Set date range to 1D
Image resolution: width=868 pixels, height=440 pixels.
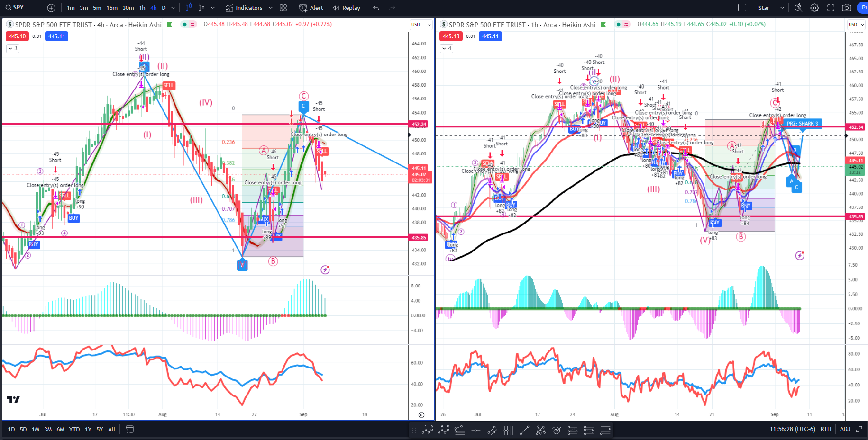11,430
